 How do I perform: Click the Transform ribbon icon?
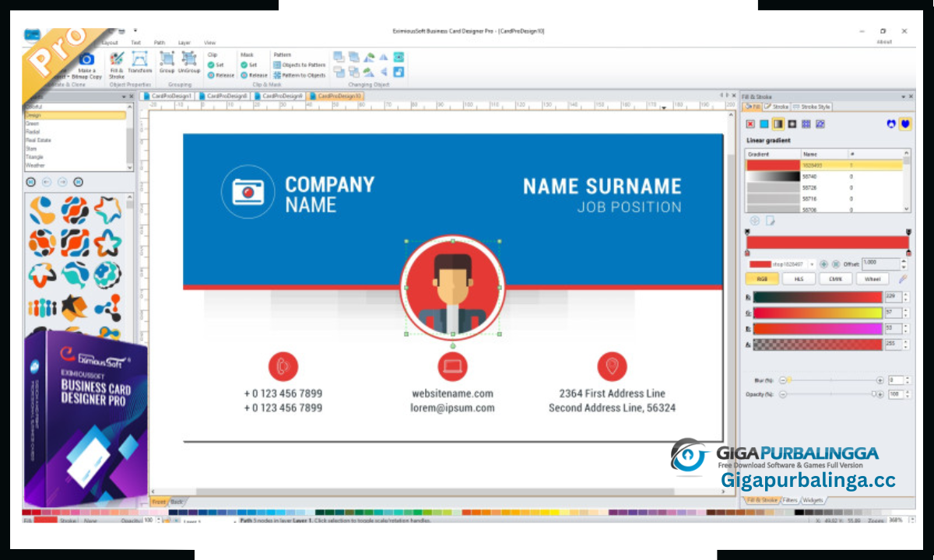point(140,63)
